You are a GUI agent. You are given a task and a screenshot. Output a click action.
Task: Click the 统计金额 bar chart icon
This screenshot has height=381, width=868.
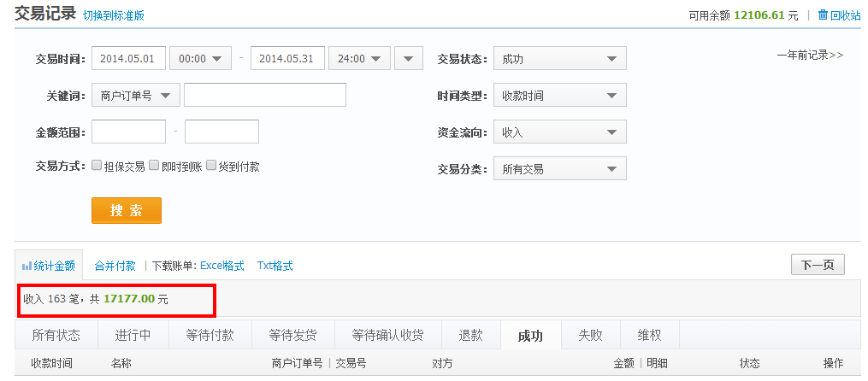tap(27, 266)
